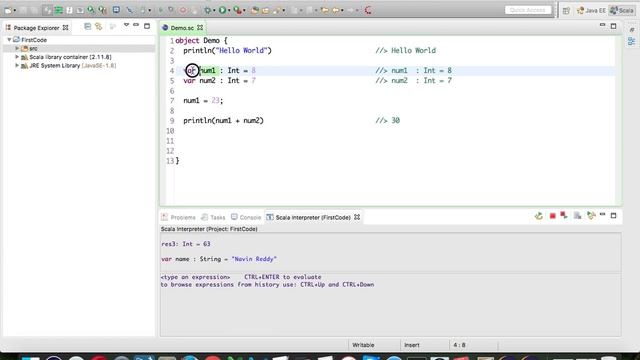Viewport: 640px width, 360px height.
Task: Switch to the Scala perspective
Action: (x=622, y=11)
